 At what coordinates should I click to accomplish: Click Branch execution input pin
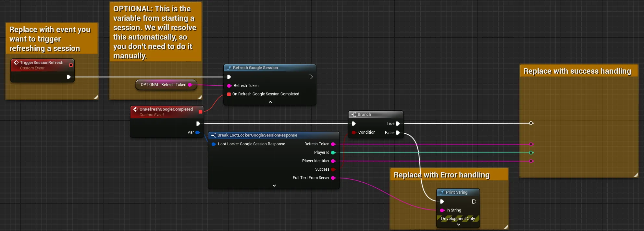[x=353, y=124]
